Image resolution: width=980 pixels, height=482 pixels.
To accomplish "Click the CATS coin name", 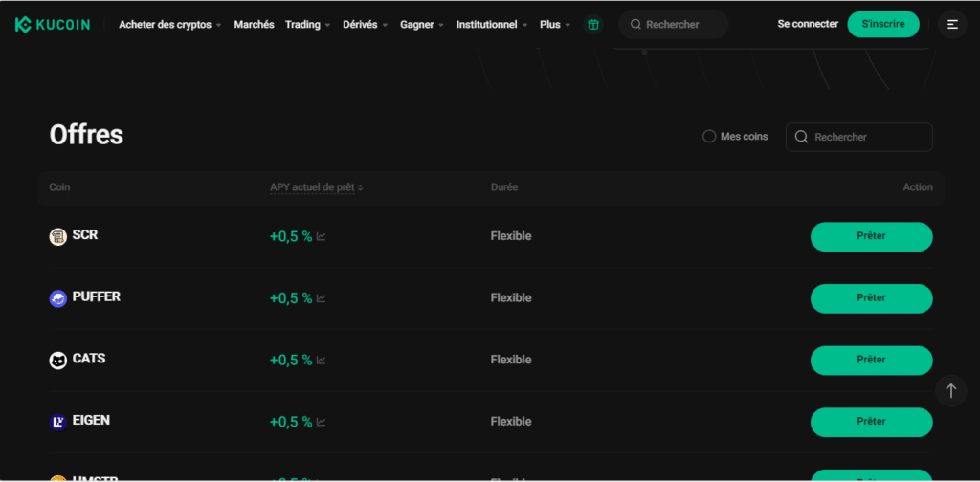I will tap(89, 359).
